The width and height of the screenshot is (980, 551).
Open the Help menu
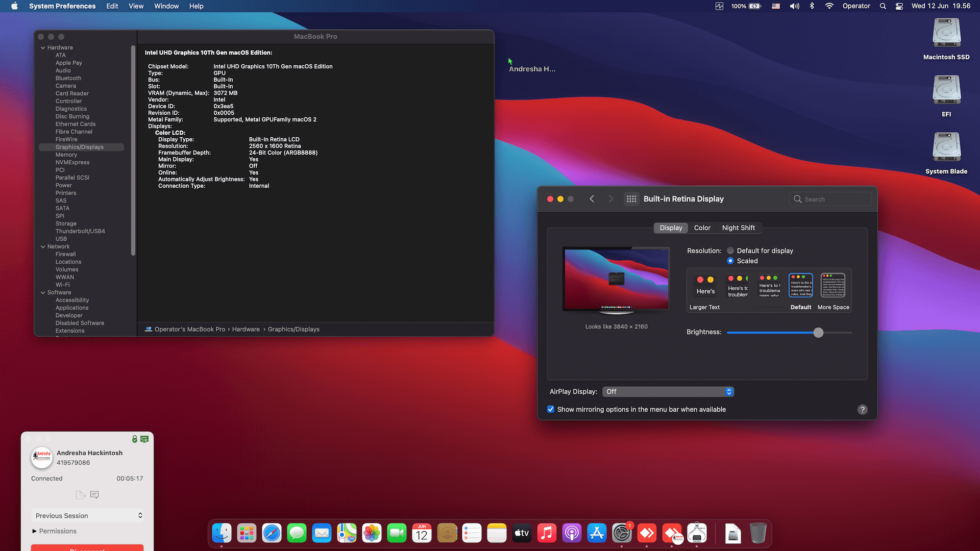coord(197,6)
